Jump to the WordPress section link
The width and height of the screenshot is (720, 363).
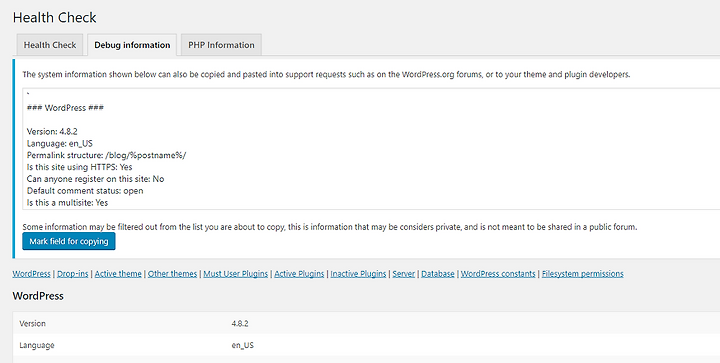pos(31,274)
